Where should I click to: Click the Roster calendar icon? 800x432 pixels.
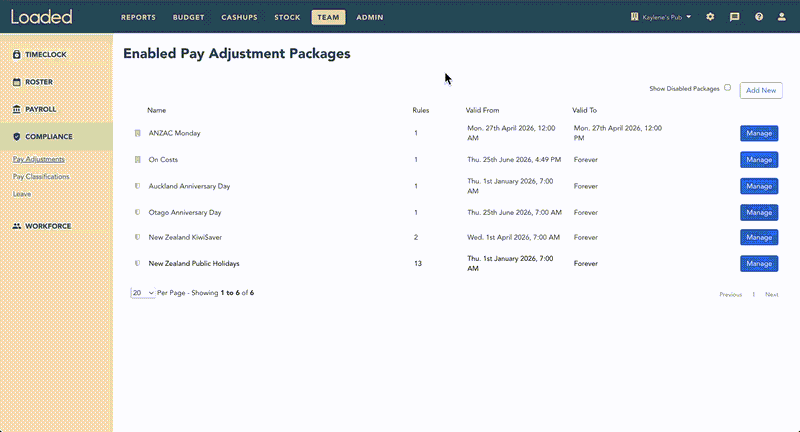coord(17,82)
